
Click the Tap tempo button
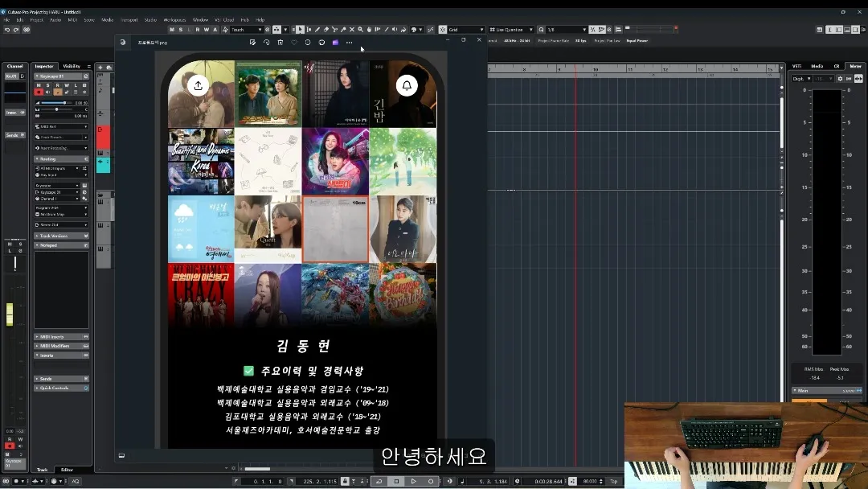613,481
